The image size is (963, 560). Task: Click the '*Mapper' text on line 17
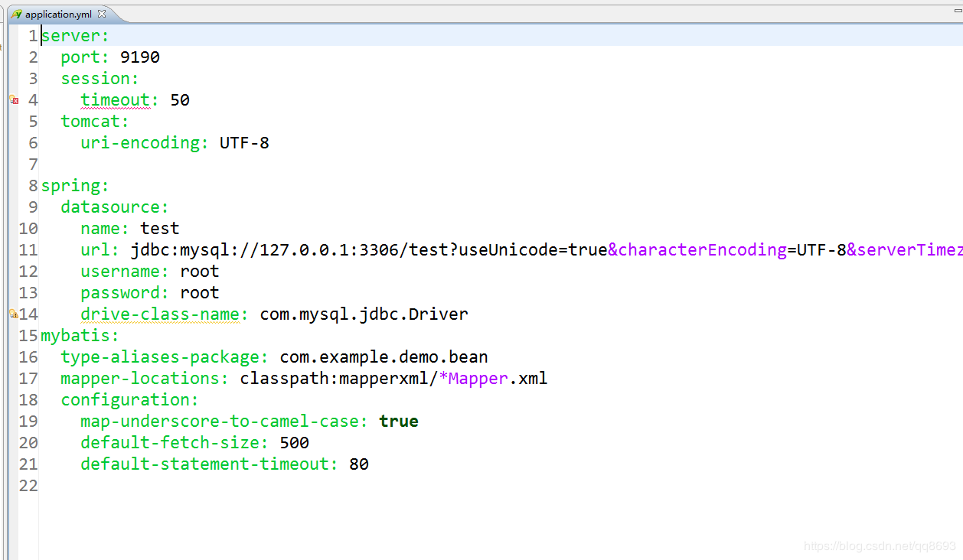(474, 379)
